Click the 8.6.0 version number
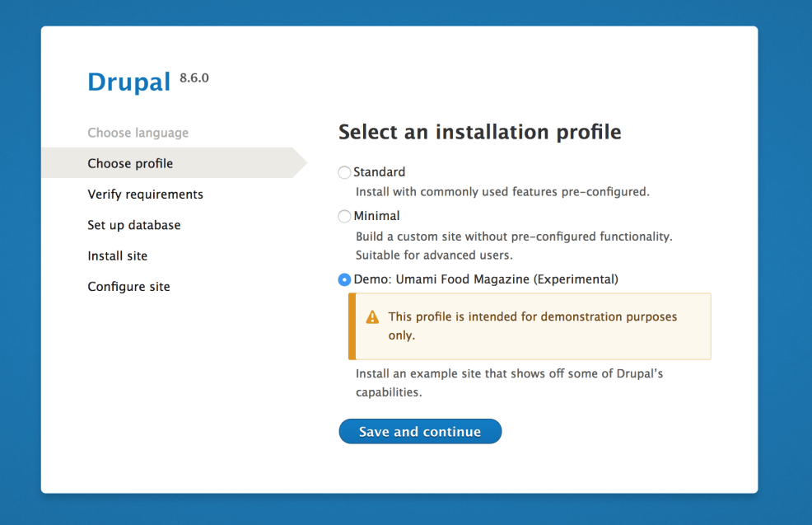The height and width of the screenshot is (525, 812). (194, 78)
